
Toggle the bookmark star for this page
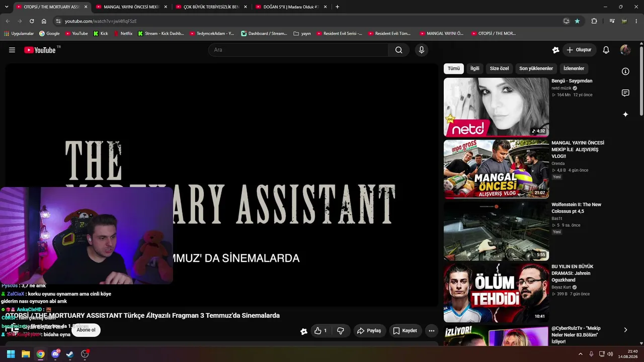(577, 21)
